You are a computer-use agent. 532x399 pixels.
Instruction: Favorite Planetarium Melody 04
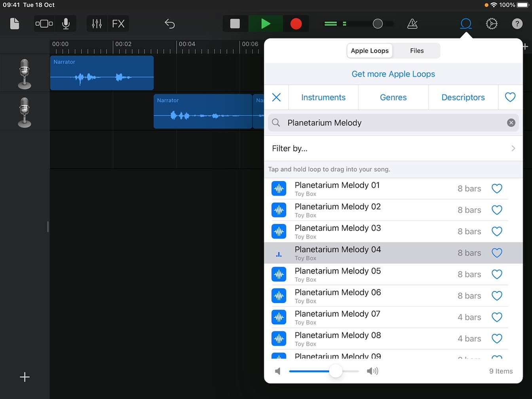point(497,253)
